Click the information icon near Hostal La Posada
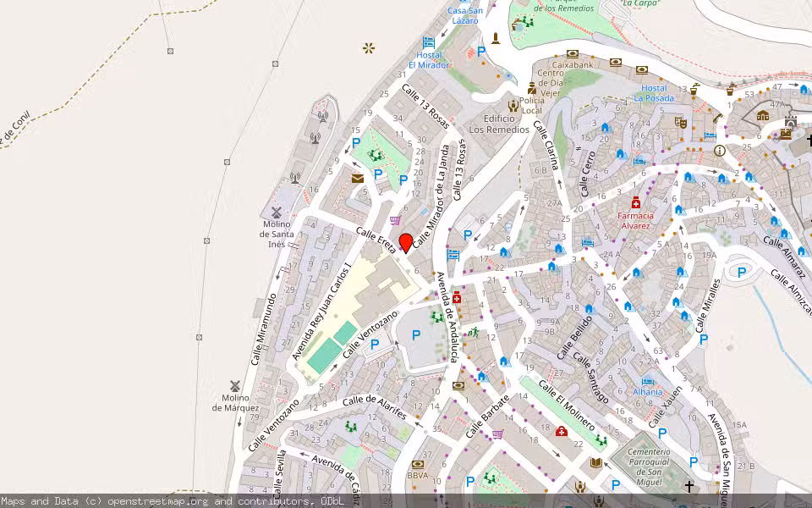This screenshot has width=812, height=508. click(x=719, y=150)
